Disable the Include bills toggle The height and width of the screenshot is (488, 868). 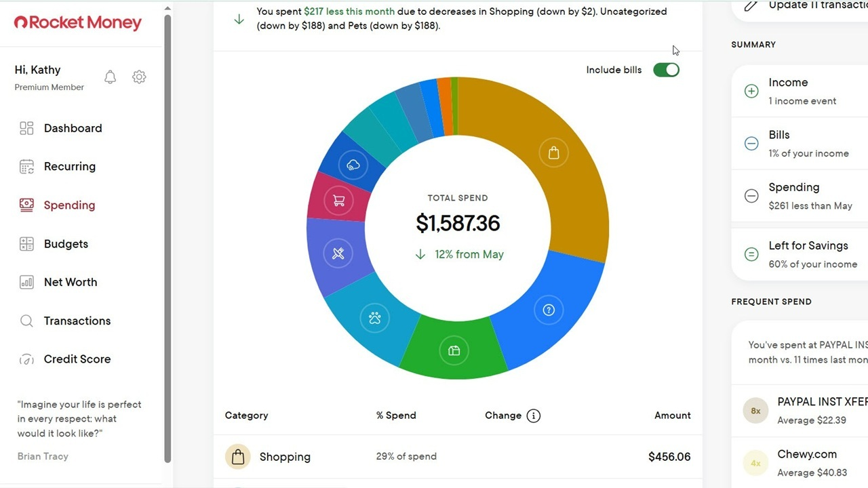click(666, 70)
